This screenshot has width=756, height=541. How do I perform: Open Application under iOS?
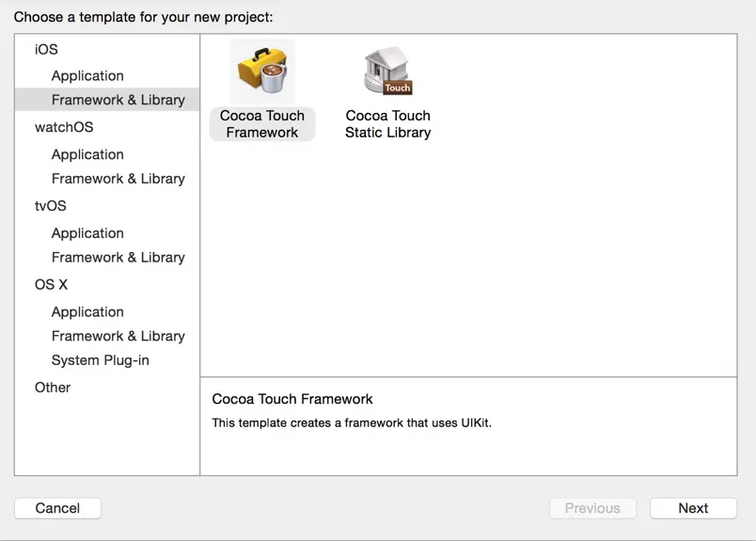pos(87,76)
